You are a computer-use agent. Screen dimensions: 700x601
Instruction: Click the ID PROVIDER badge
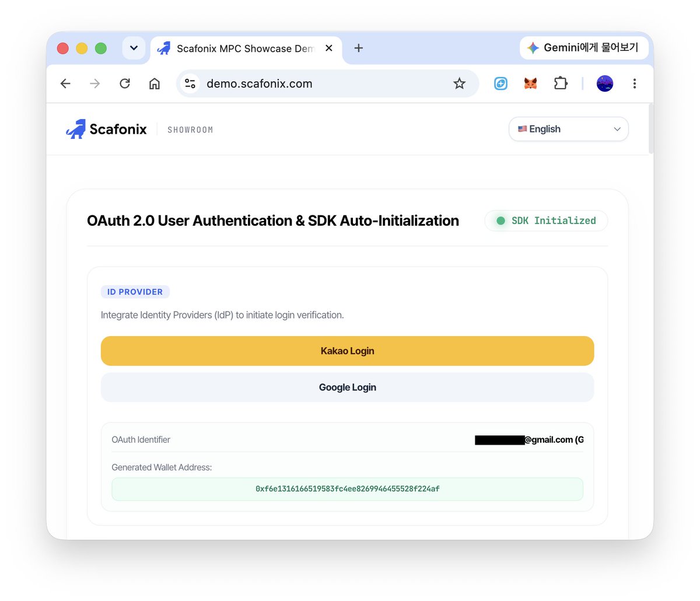[135, 292]
